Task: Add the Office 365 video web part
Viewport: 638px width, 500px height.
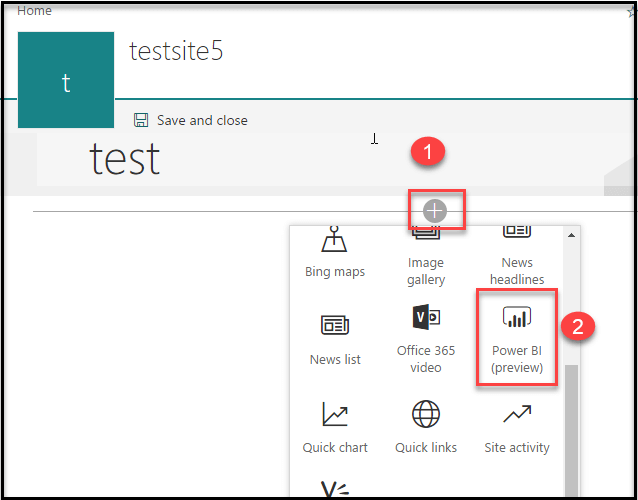Action: point(426,319)
